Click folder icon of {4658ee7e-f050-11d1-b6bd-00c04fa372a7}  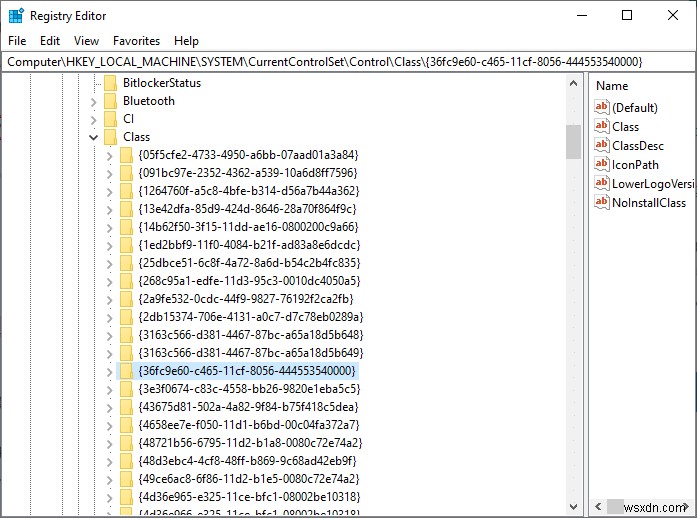[126, 425]
